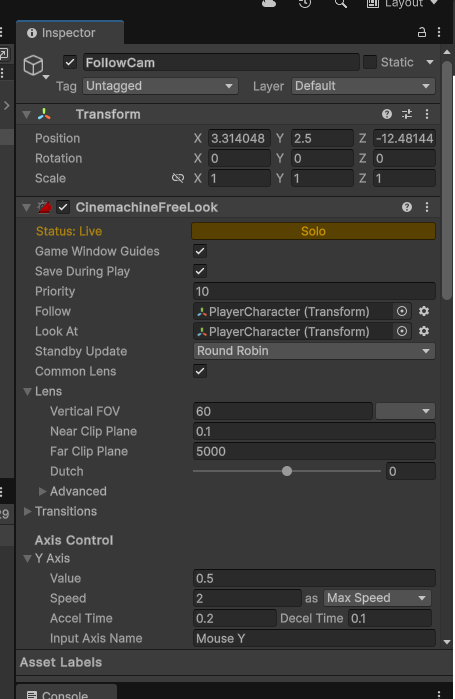Disable the CinemachineFreeLook component checkbox
The image size is (455, 699).
[x=63, y=207]
